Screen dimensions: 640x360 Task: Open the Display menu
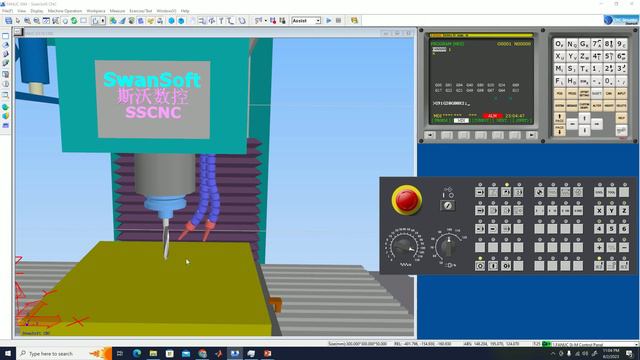37,11
